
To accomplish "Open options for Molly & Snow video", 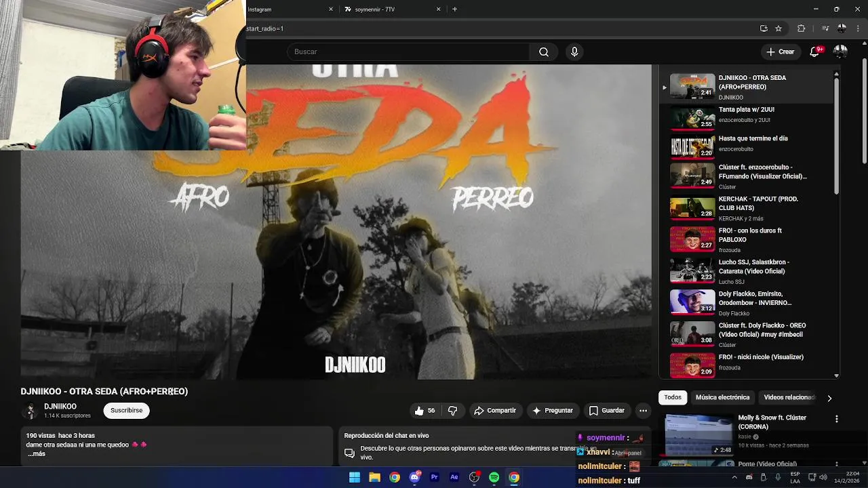I will pos(836,419).
